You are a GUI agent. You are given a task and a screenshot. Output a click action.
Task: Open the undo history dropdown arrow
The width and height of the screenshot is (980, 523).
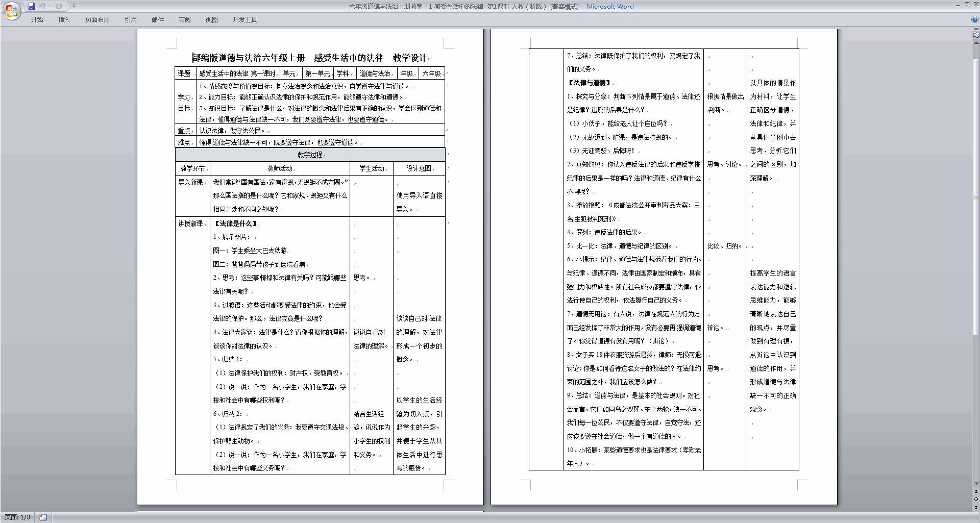pos(50,6)
